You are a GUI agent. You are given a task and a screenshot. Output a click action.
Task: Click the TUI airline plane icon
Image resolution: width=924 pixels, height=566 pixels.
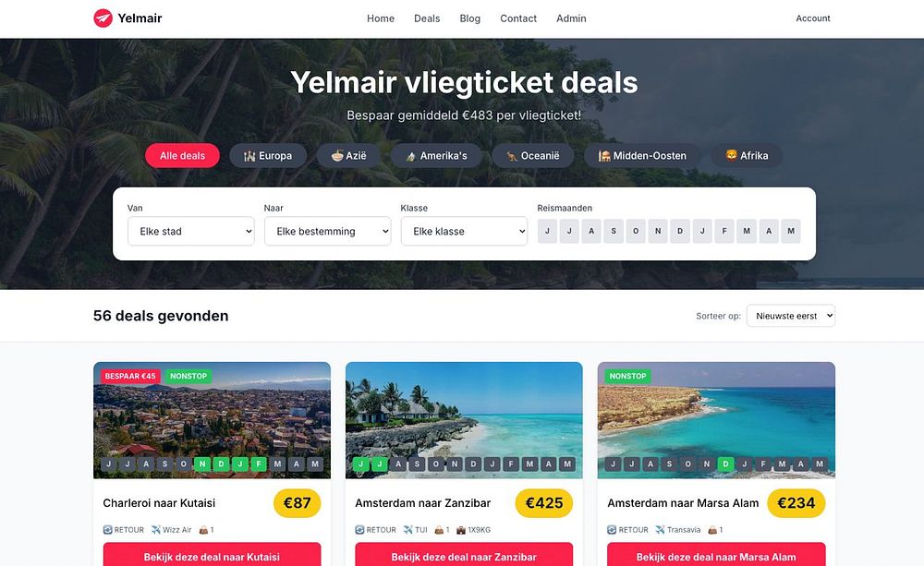click(x=407, y=529)
